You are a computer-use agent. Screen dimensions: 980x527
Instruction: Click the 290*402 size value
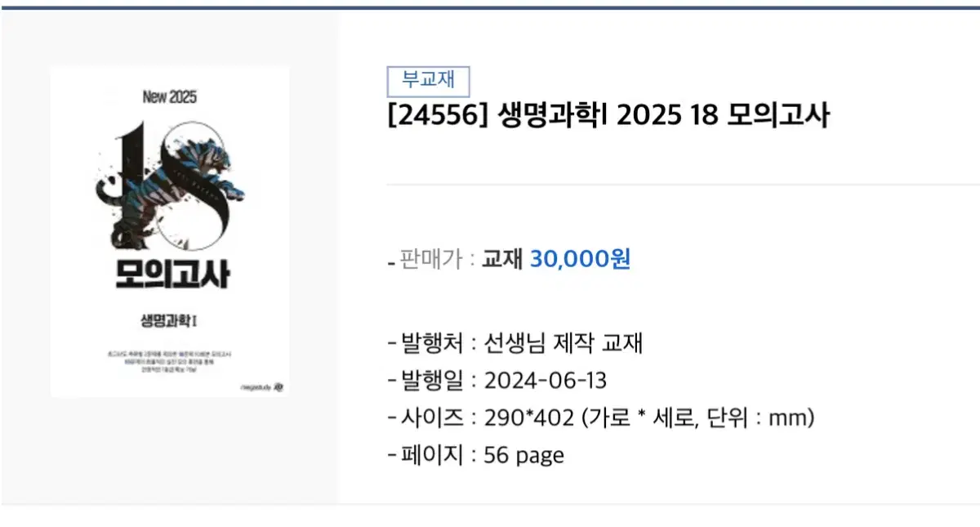point(529,418)
